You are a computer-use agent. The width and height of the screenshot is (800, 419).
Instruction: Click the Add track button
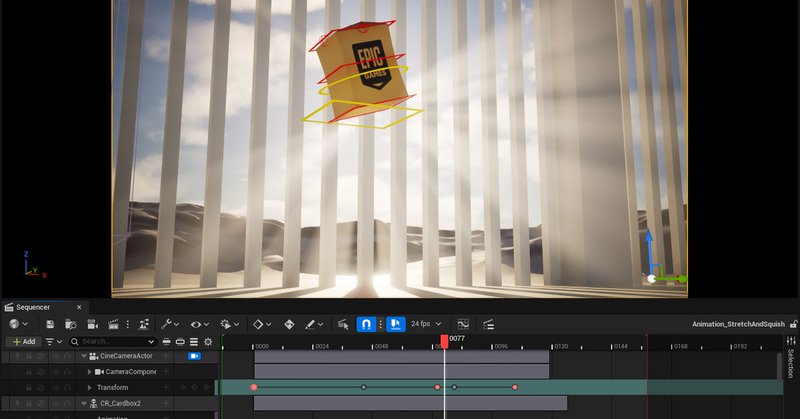tap(24, 341)
